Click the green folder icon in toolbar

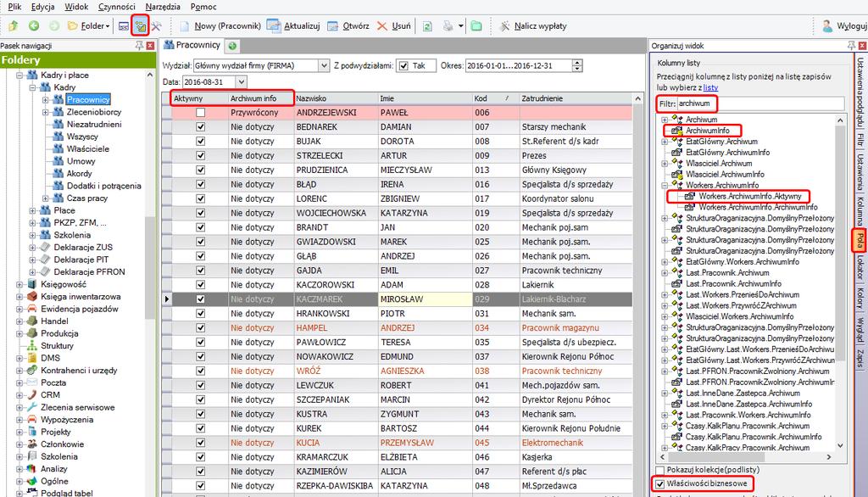476,26
